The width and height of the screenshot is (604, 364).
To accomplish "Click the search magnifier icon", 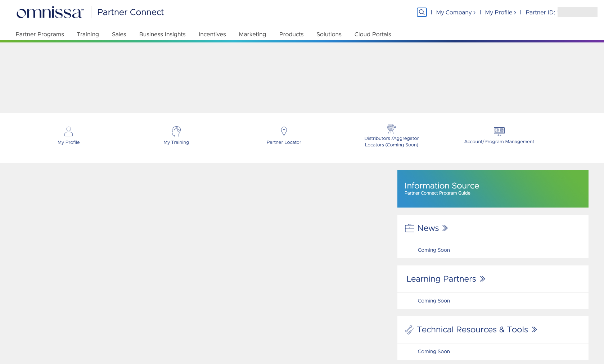I will [x=422, y=12].
